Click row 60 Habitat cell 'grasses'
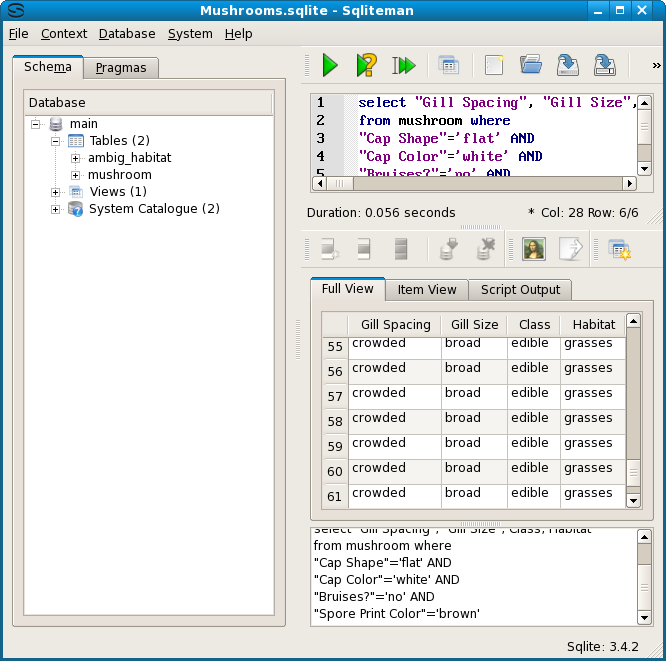 tap(593, 472)
